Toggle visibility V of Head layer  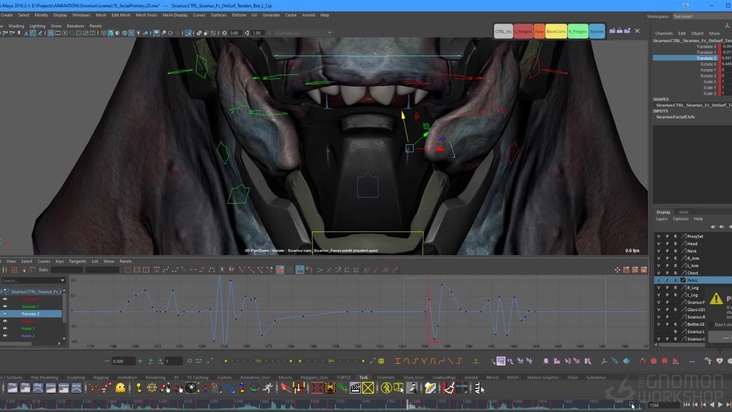tap(659, 244)
